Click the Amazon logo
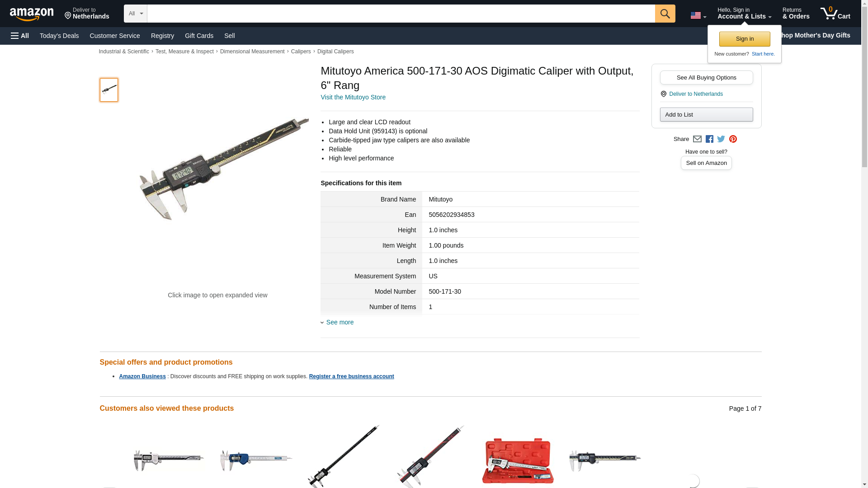 (x=32, y=14)
